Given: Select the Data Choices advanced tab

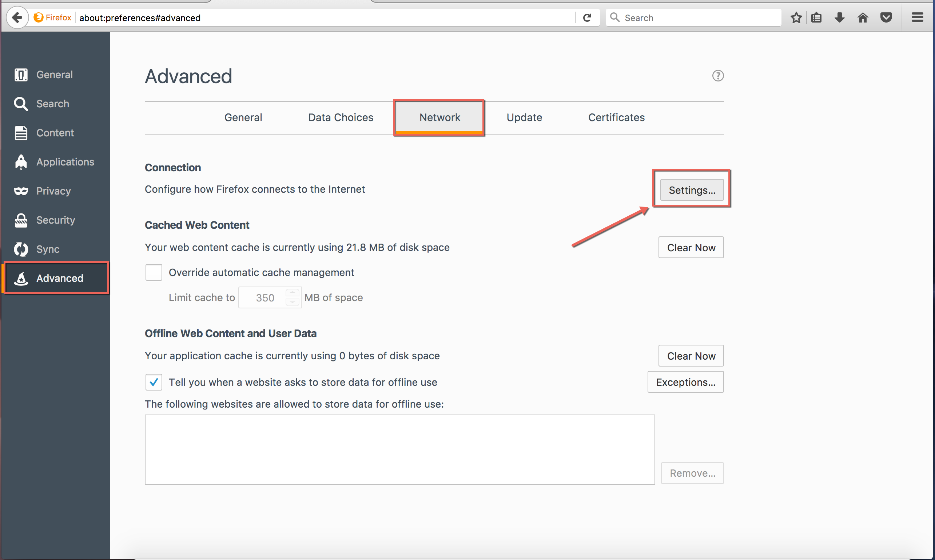Looking at the screenshot, I should click(340, 117).
